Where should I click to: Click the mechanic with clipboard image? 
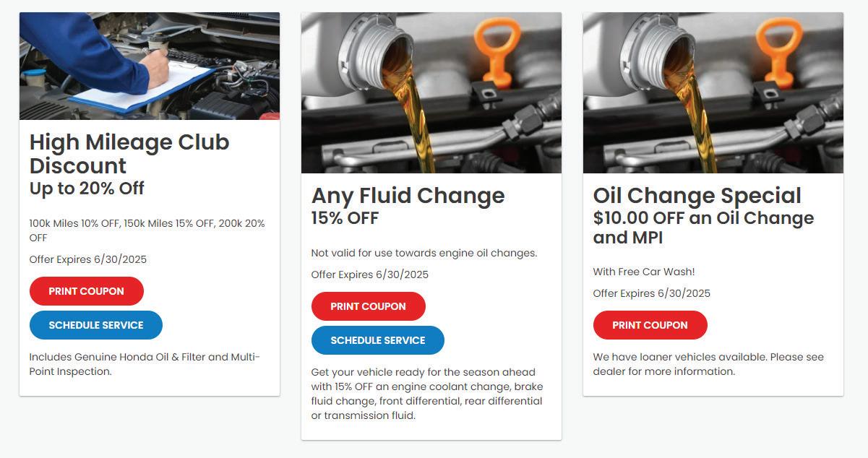click(x=150, y=66)
